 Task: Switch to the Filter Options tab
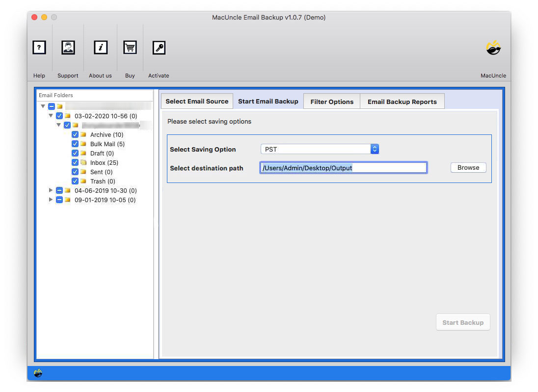pyautogui.click(x=332, y=102)
